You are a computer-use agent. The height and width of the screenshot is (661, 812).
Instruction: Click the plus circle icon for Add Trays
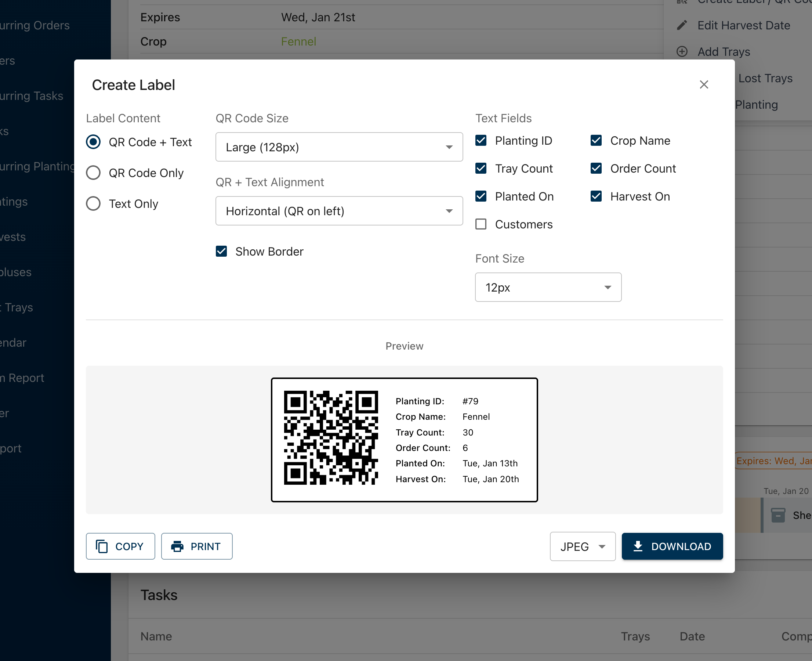click(682, 51)
